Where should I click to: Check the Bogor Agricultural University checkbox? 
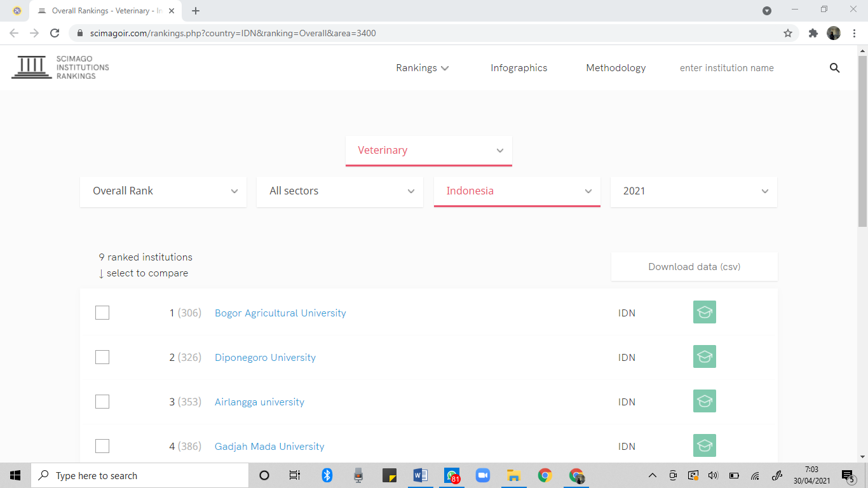pyautogui.click(x=102, y=313)
